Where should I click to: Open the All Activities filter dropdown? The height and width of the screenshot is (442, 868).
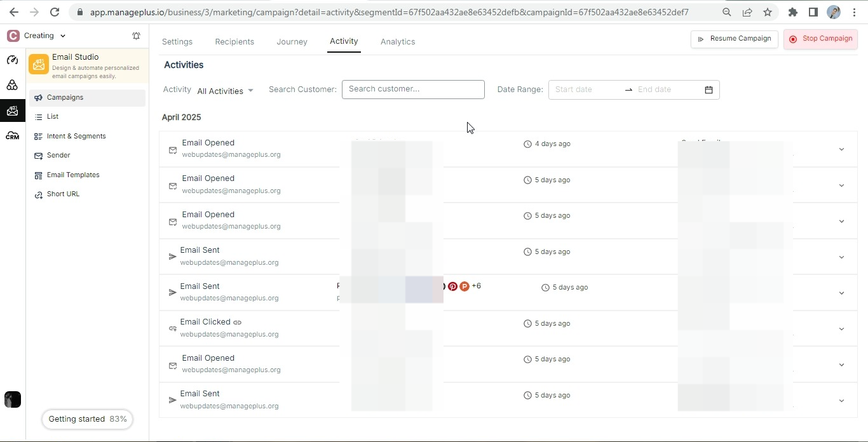[225, 91]
